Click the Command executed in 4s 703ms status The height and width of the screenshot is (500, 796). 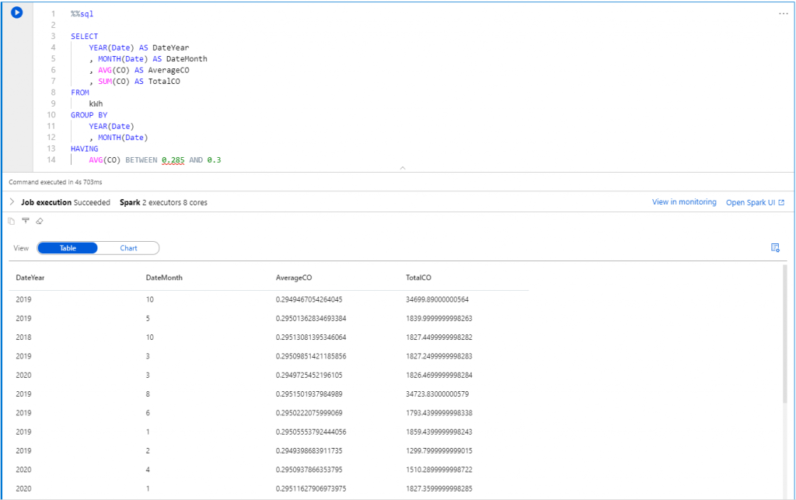point(55,182)
